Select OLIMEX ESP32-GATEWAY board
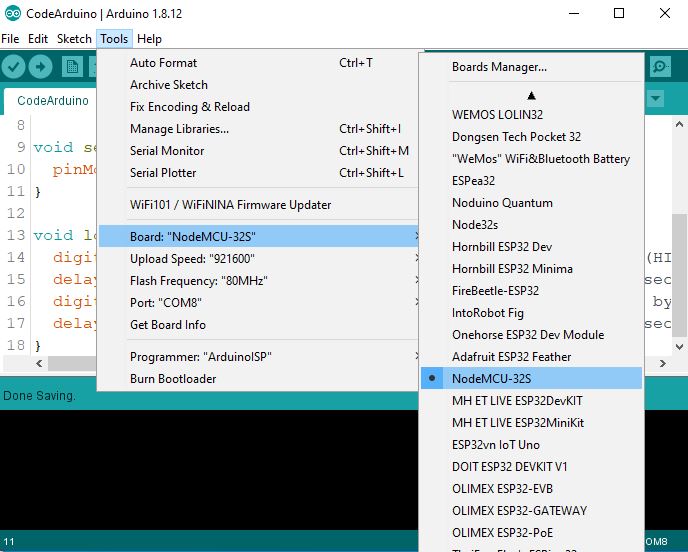 (x=531, y=510)
